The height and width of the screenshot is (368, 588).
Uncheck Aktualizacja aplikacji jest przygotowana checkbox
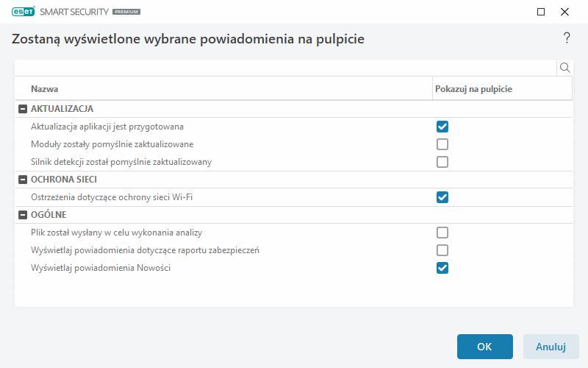(442, 127)
